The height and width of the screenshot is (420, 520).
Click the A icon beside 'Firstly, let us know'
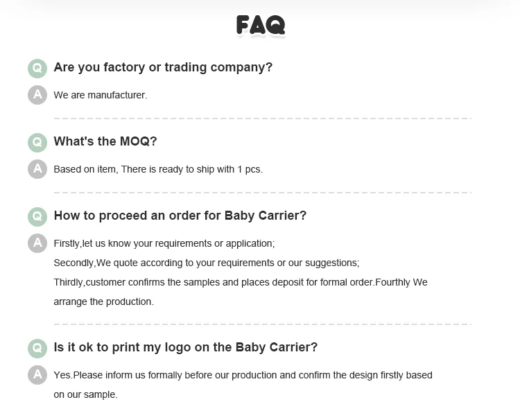point(37,243)
